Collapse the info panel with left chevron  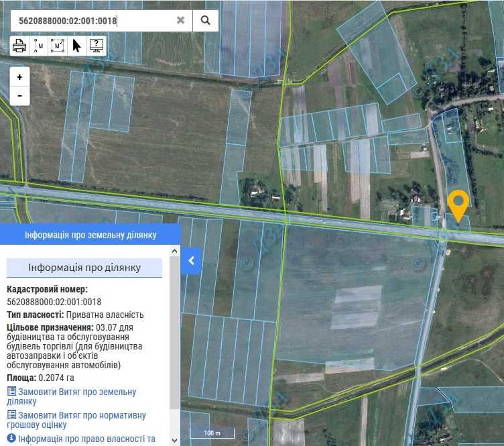191,261
